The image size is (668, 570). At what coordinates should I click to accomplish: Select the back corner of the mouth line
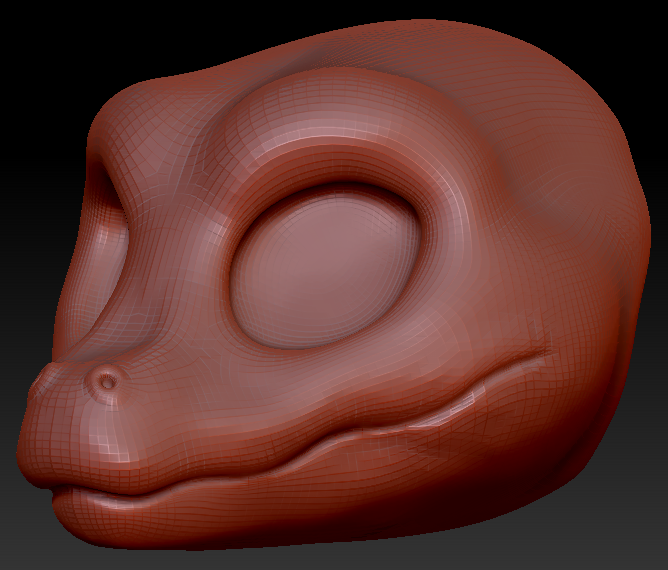pos(543,353)
